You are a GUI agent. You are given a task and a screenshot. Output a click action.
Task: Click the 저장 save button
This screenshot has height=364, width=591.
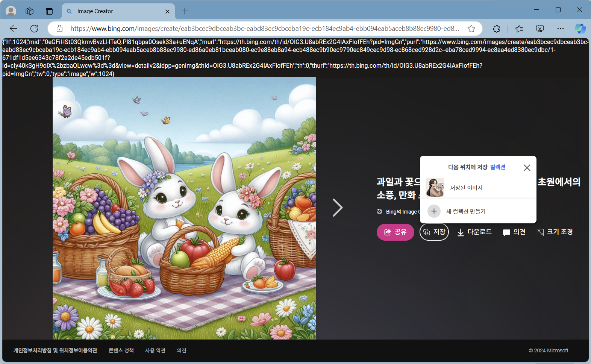(x=434, y=232)
